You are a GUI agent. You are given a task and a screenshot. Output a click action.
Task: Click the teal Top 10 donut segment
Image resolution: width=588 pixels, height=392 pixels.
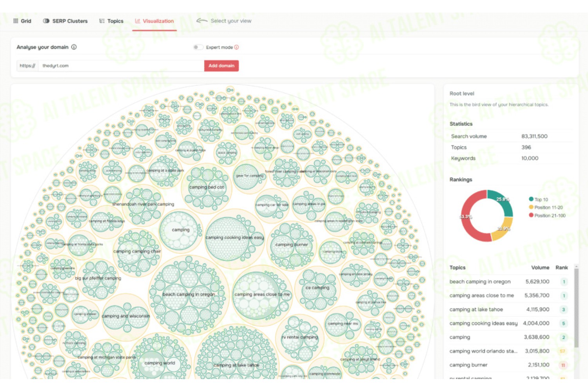[502, 201]
